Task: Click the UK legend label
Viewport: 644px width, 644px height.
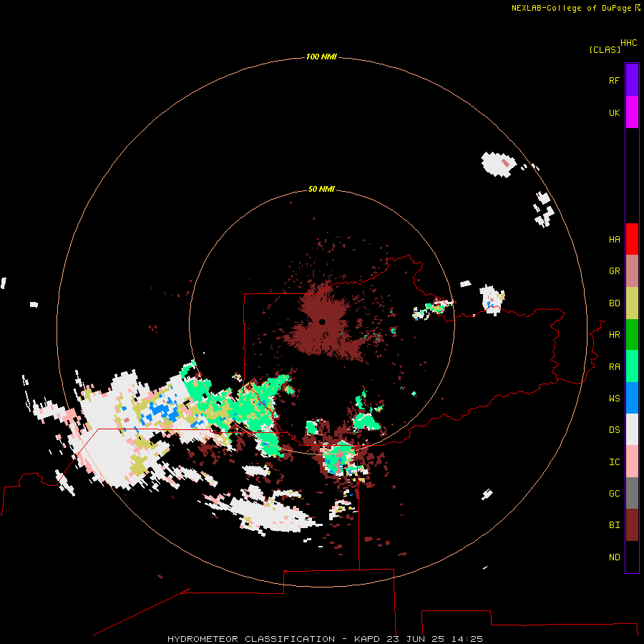Action: click(x=614, y=113)
